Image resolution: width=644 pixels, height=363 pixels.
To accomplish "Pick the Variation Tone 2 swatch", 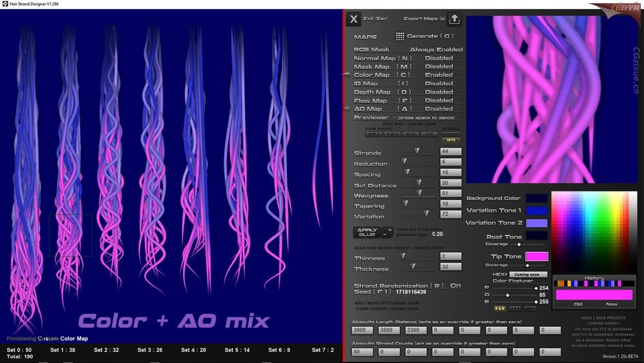I will coord(536,223).
